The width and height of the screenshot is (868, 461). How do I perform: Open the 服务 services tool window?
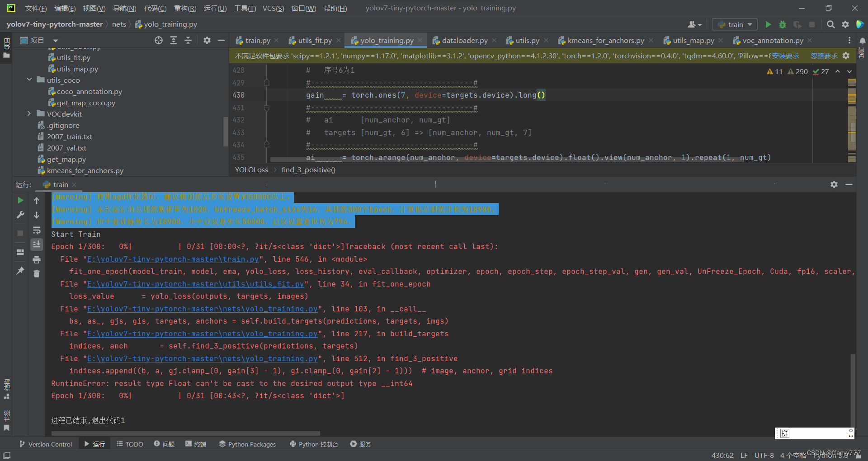(361, 444)
